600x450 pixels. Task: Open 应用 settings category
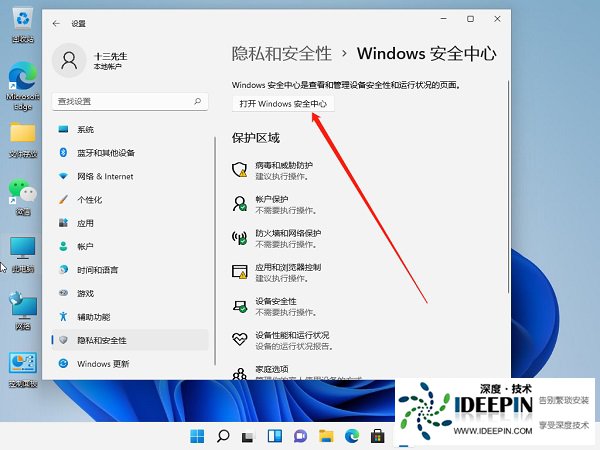click(x=130, y=223)
